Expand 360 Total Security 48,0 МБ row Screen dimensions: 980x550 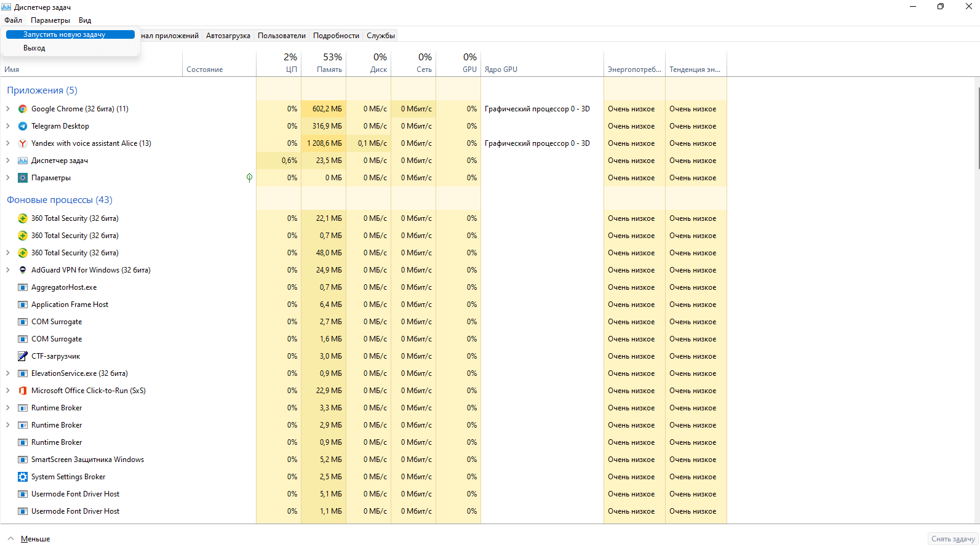(7, 253)
